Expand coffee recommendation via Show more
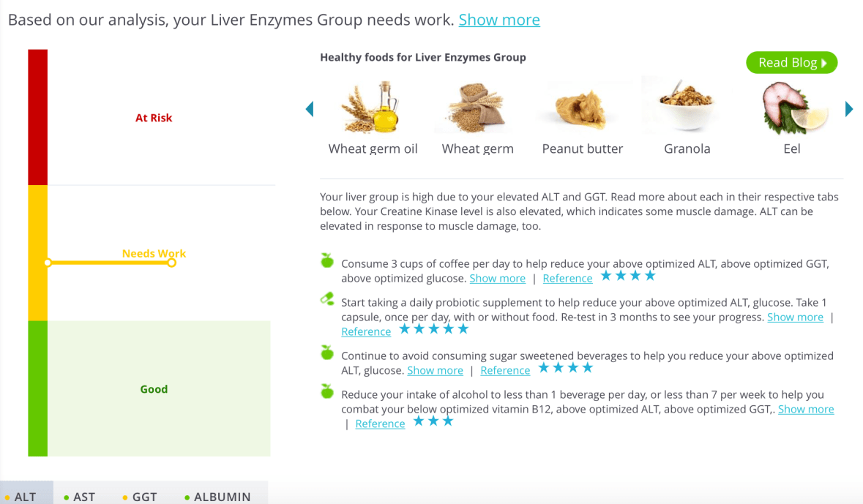The height and width of the screenshot is (504, 863). (x=498, y=278)
